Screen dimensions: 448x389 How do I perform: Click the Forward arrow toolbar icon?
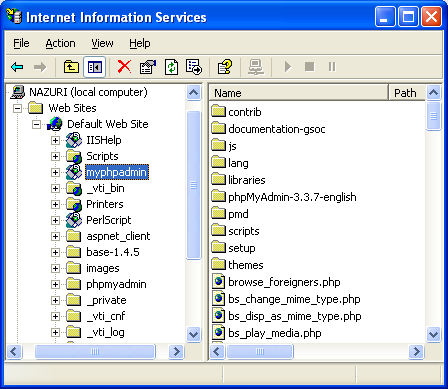tap(40, 67)
